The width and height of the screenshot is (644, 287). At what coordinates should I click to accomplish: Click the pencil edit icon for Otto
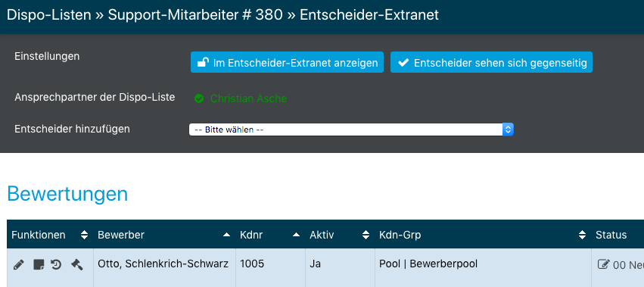click(x=18, y=264)
